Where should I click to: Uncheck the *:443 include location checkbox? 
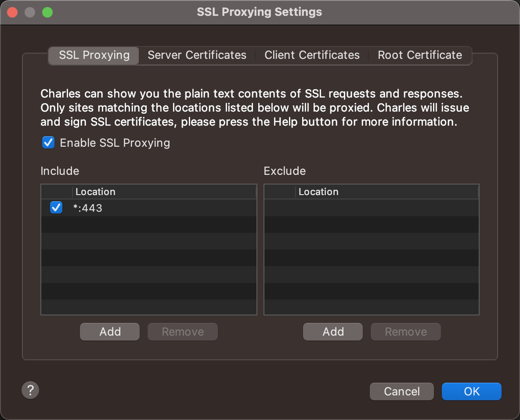click(56, 208)
